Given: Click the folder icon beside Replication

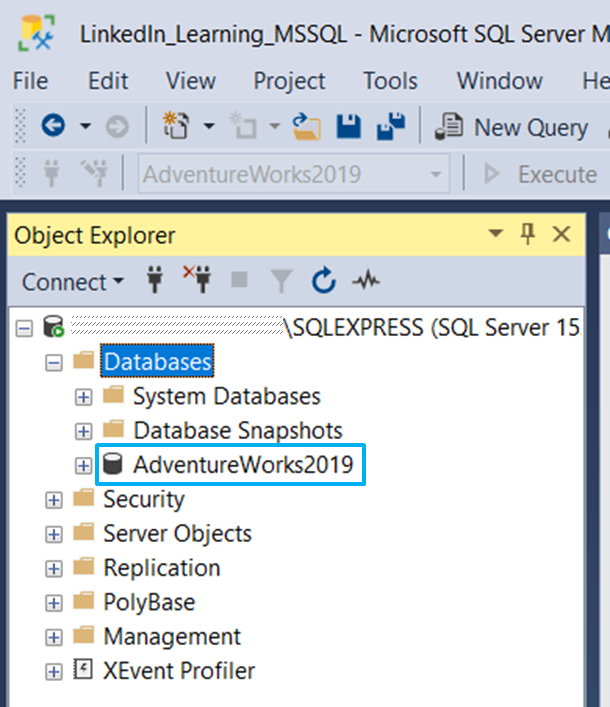Looking at the screenshot, I should [84, 566].
